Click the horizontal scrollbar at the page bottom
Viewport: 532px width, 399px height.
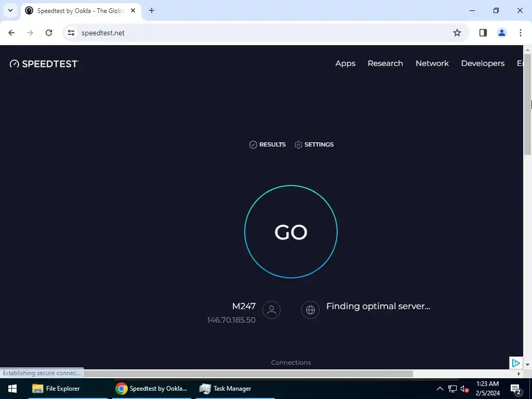coord(248,374)
